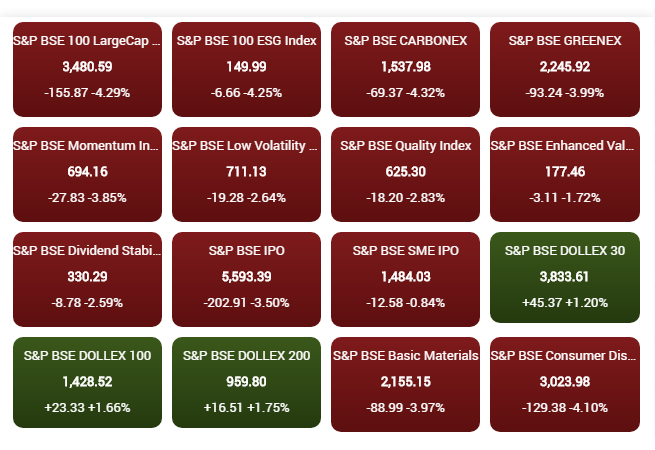Open the S&P BSE DOLLEX 200 tile

coord(246,382)
